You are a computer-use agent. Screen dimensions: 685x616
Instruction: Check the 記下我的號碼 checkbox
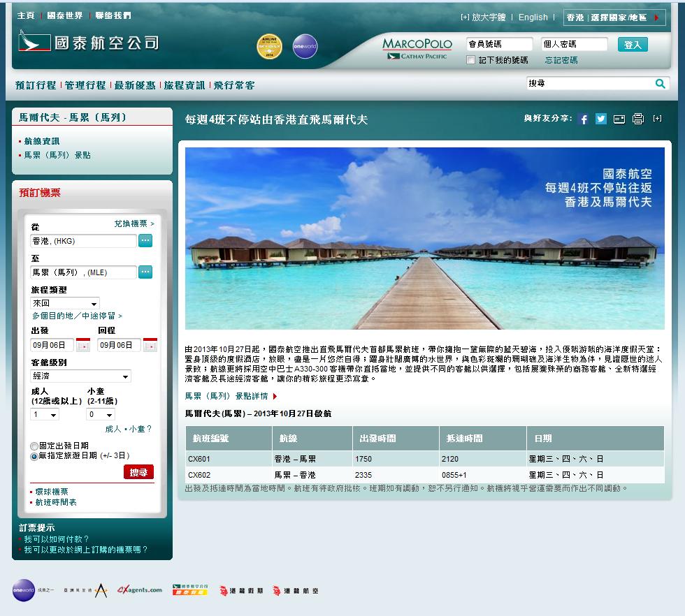click(471, 60)
